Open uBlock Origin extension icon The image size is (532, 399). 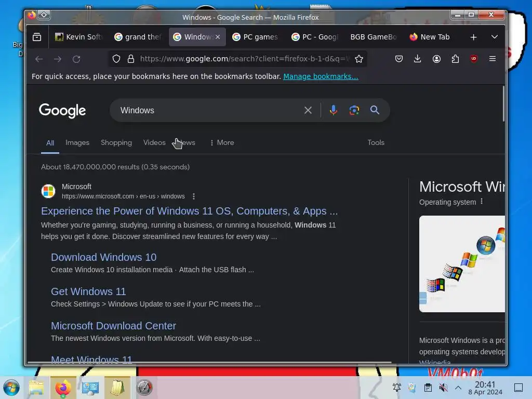pyautogui.click(x=474, y=59)
